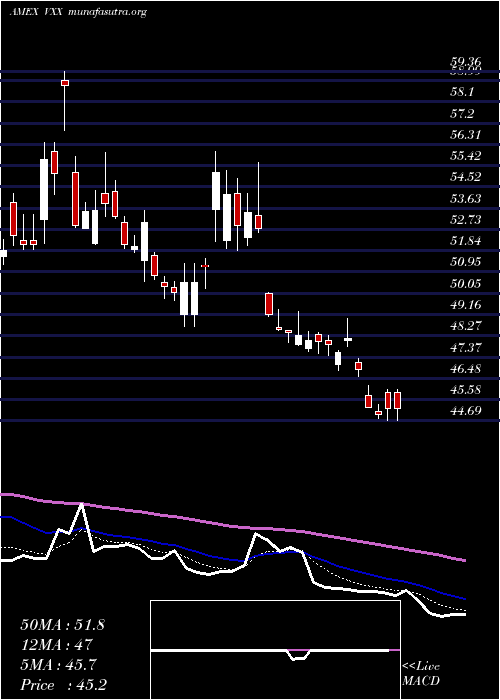Select the 50.95 price label
The width and height of the screenshot is (500, 700).
[466, 262]
